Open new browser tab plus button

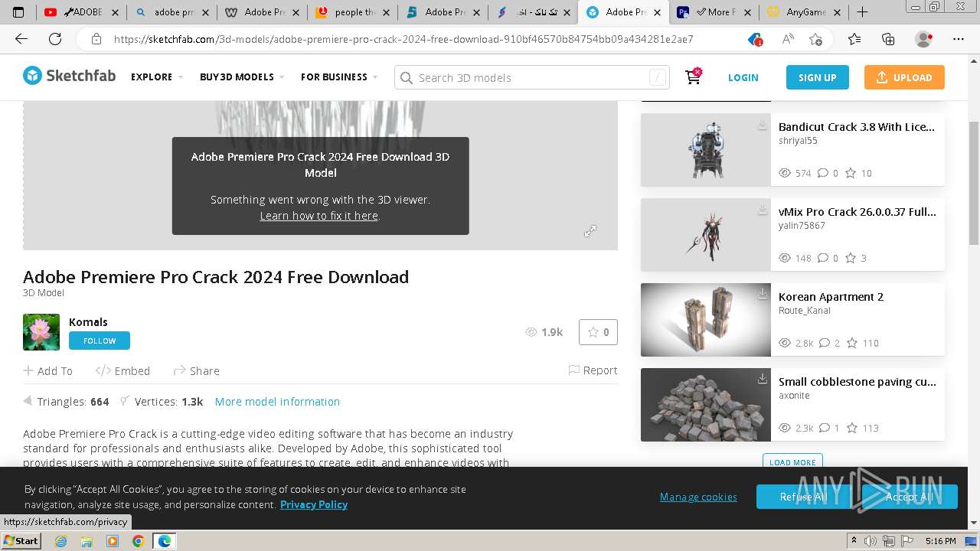coord(862,12)
